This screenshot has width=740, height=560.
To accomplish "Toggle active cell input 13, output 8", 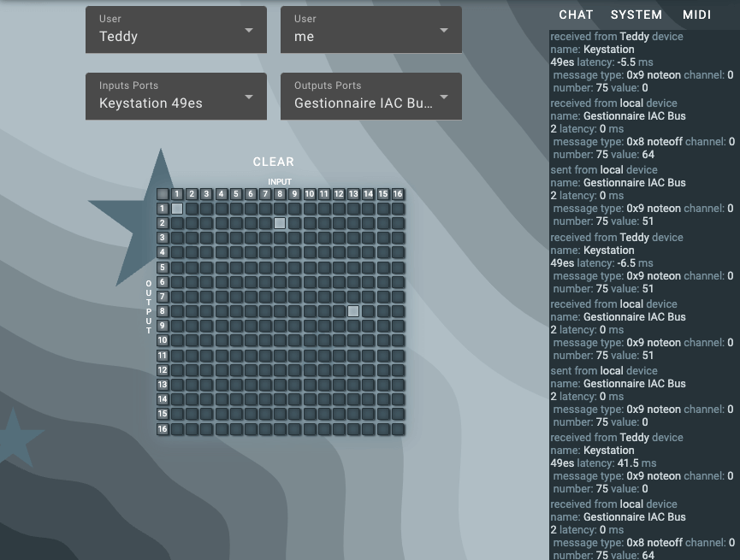I will coord(353,311).
